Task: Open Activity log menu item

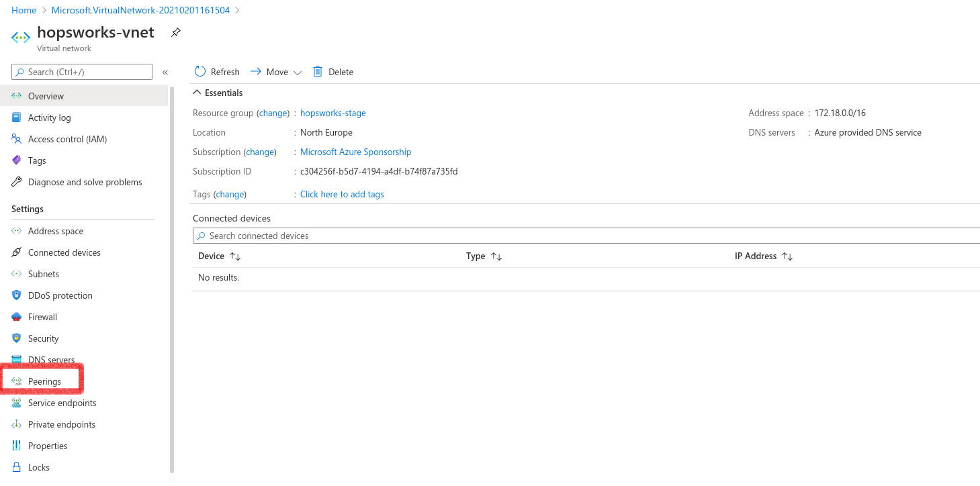Action: [x=84, y=117]
